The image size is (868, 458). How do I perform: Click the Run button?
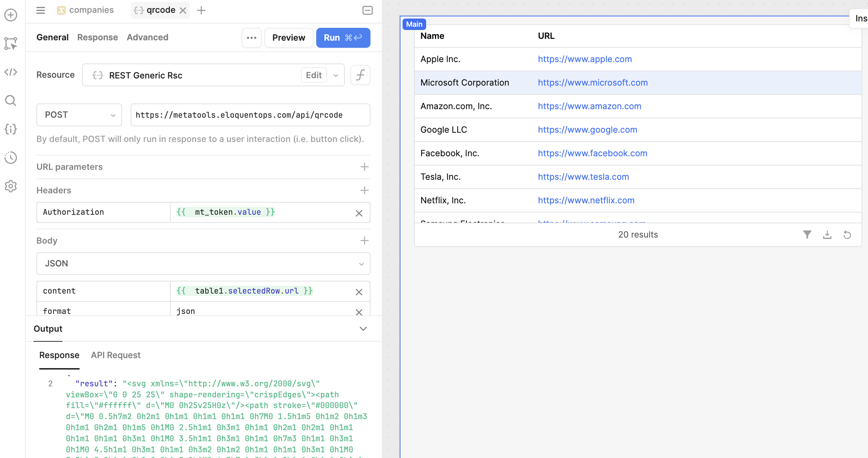(x=343, y=37)
